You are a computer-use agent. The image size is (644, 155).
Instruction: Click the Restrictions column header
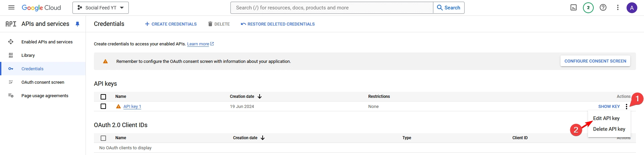(379, 96)
